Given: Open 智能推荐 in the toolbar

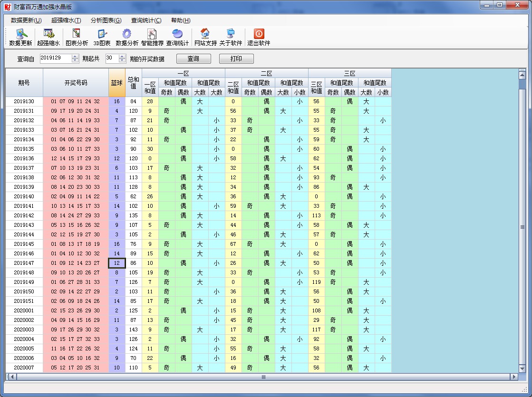Looking at the screenshot, I should [152, 37].
